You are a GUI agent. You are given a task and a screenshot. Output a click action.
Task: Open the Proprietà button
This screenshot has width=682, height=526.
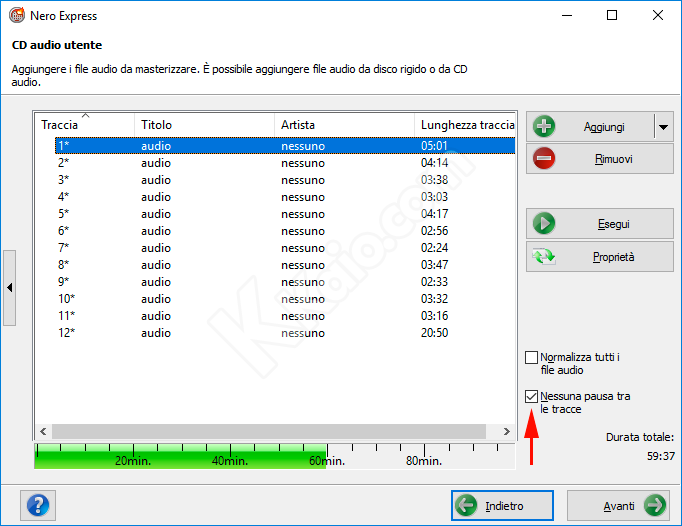coord(600,257)
